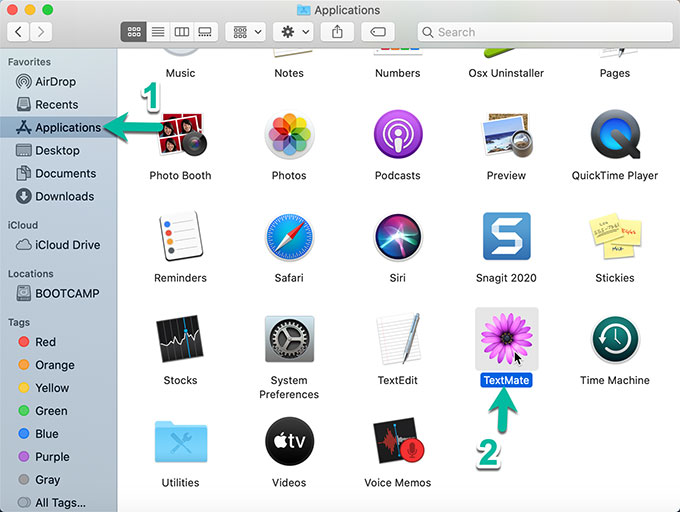Image resolution: width=680 pixels, height=512 pixels.
Task: Select the Snagit 2020 icon
Action: [507, 236]
